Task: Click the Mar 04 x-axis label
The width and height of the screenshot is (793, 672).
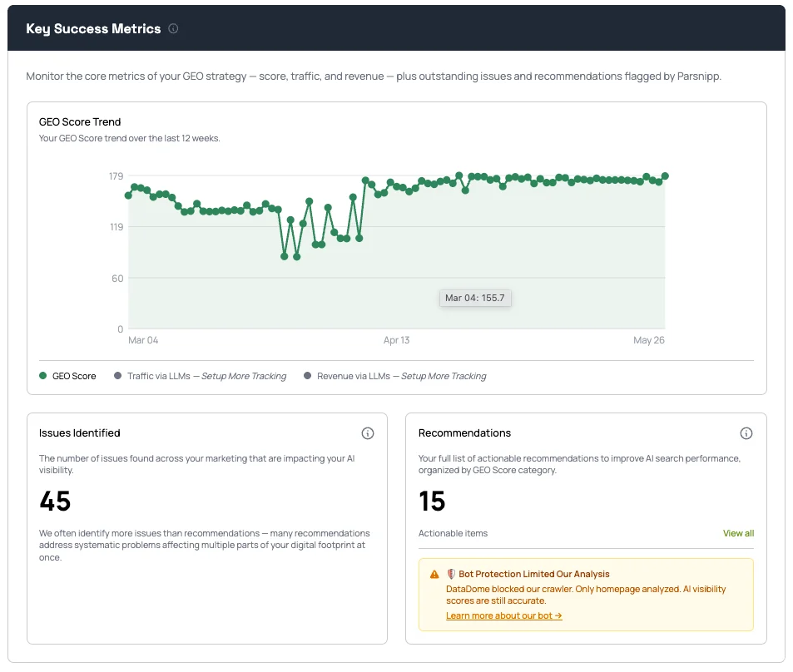Action: pos(143,340)
